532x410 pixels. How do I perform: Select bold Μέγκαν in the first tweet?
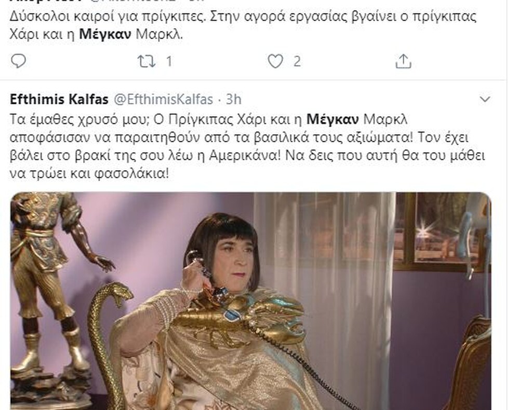click(x=105, y=35)
